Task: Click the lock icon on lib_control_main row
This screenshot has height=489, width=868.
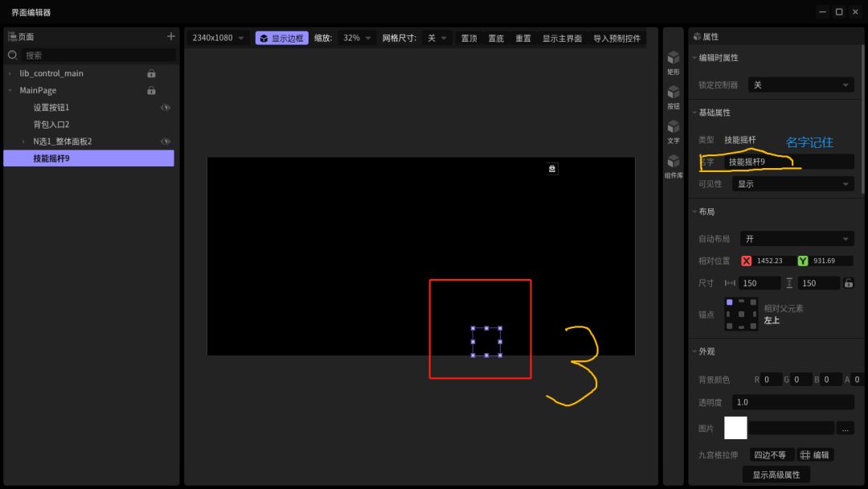Action: point(151,74)
